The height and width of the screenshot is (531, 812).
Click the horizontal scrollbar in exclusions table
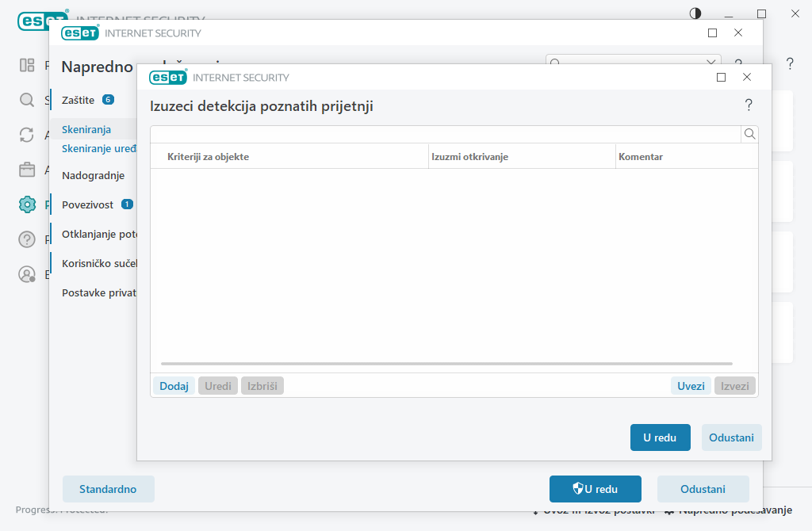coord(446,364)
